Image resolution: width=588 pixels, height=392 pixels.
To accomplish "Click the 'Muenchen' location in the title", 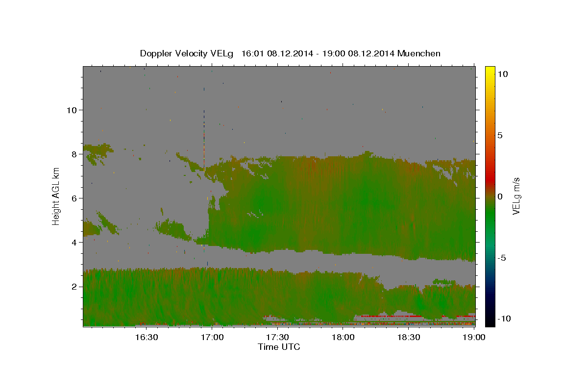I will point(419,53).
